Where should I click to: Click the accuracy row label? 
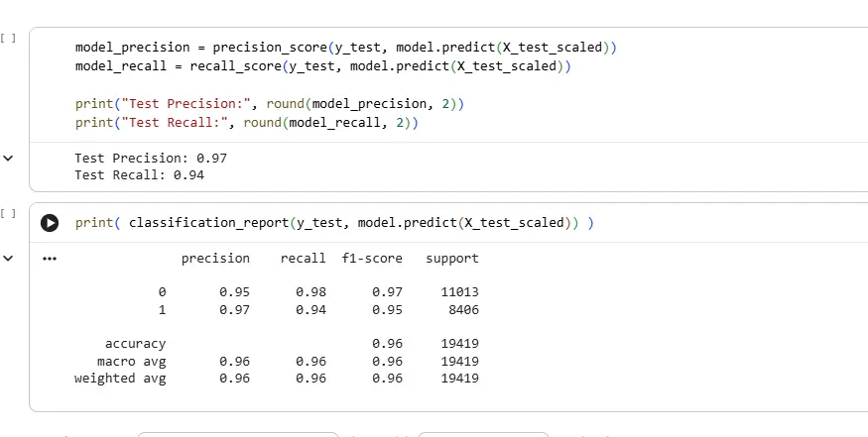point(135,344)
